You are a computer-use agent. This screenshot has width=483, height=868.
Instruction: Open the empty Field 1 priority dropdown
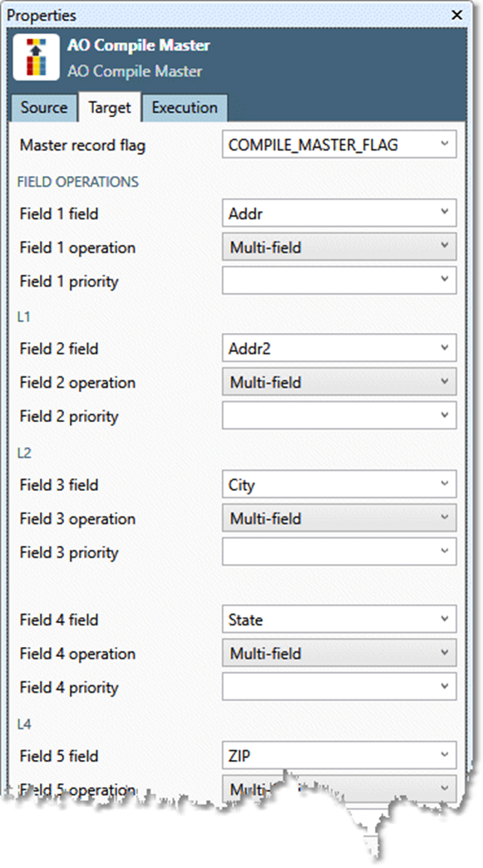(339, 281)
